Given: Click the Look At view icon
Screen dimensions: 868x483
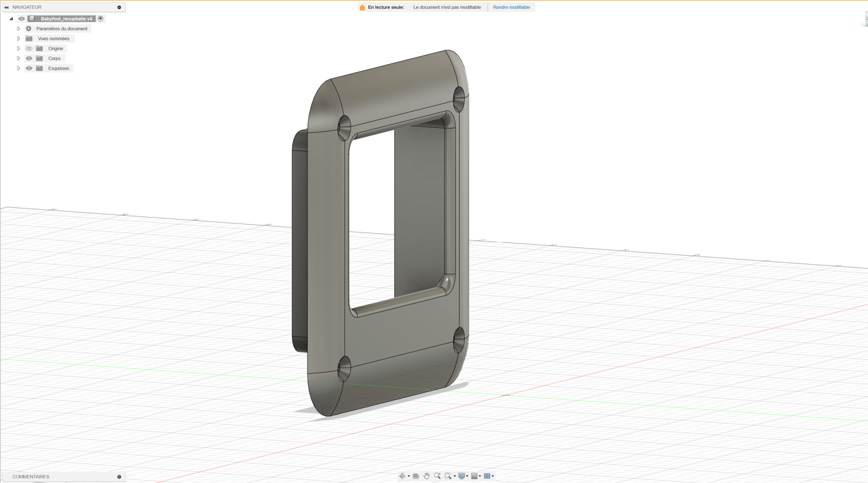Looking at the screenshot, I should (416, 476).
